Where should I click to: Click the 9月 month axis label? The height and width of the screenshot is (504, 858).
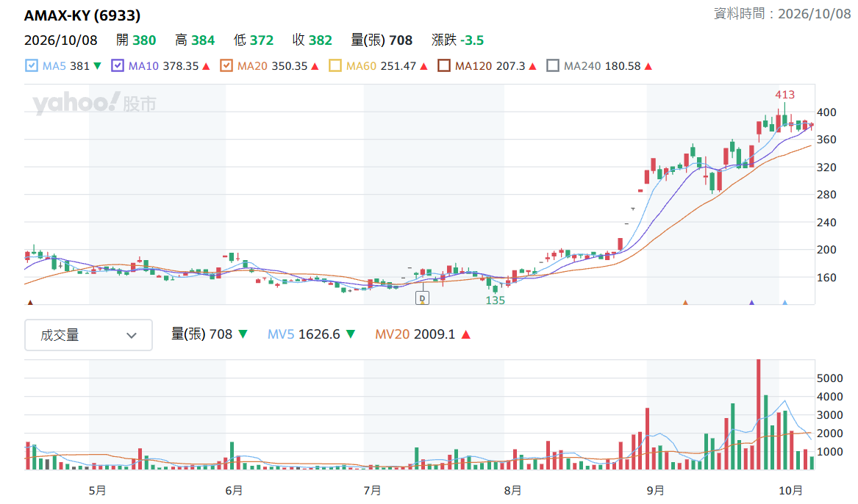tap(655, 490)
